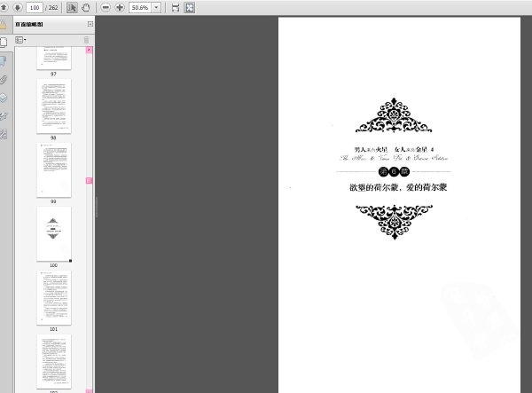Open page thumbnails sidebar icon

point(4,42)
